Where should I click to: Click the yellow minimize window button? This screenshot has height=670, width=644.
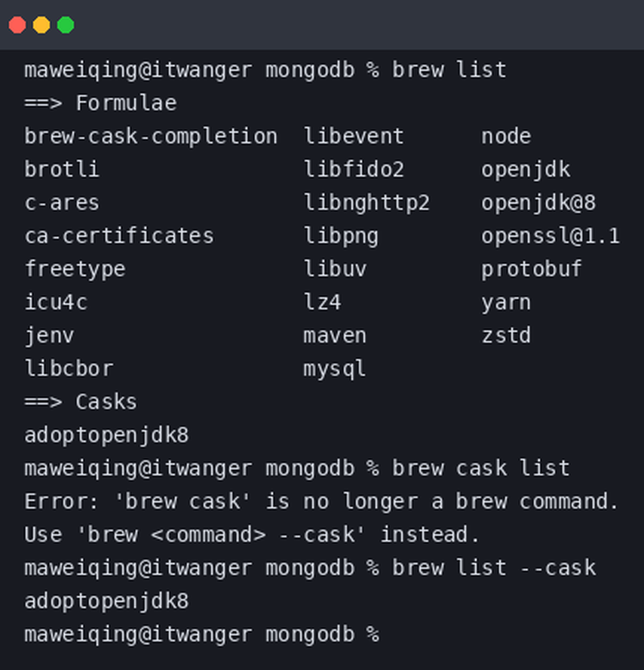(x=41, y=25)
